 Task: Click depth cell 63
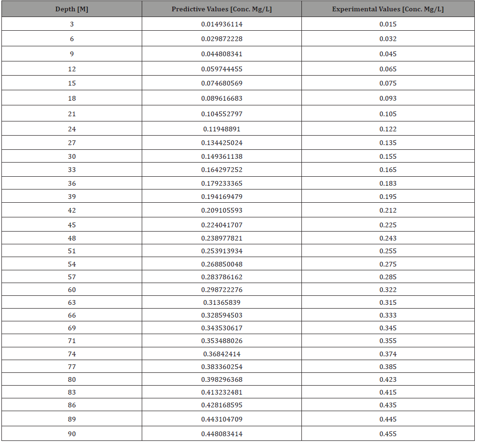[72, 302]
